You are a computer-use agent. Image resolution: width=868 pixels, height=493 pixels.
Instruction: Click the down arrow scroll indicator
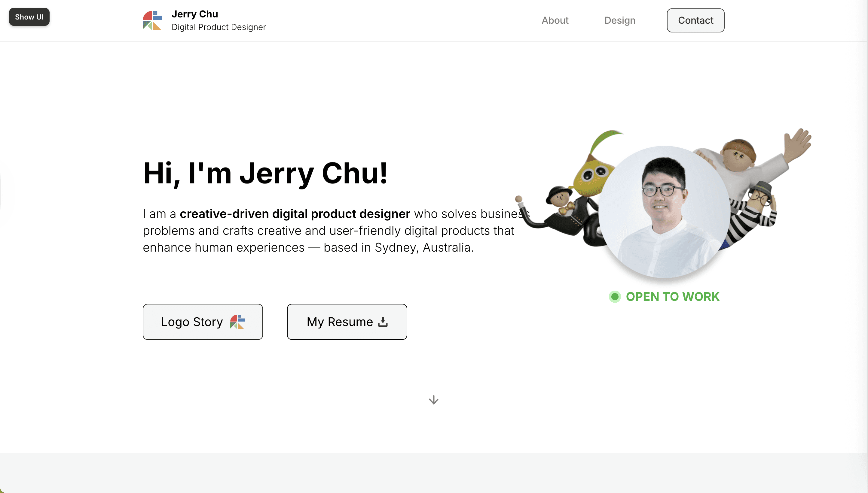433,400
